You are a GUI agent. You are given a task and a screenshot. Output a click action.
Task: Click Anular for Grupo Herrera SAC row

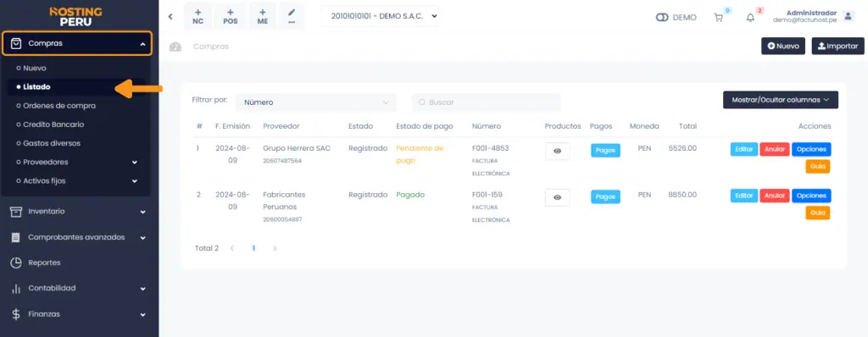tap(775, 149)
